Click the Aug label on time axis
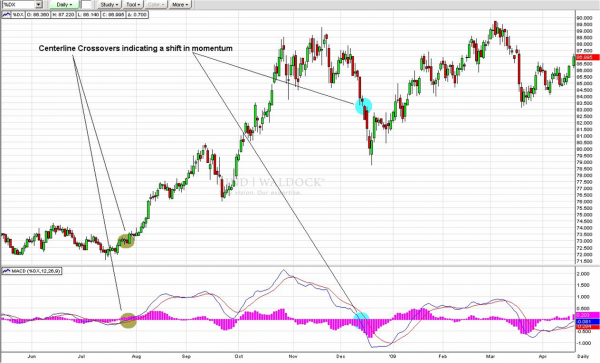600x363 pixels. pos(136,356)
